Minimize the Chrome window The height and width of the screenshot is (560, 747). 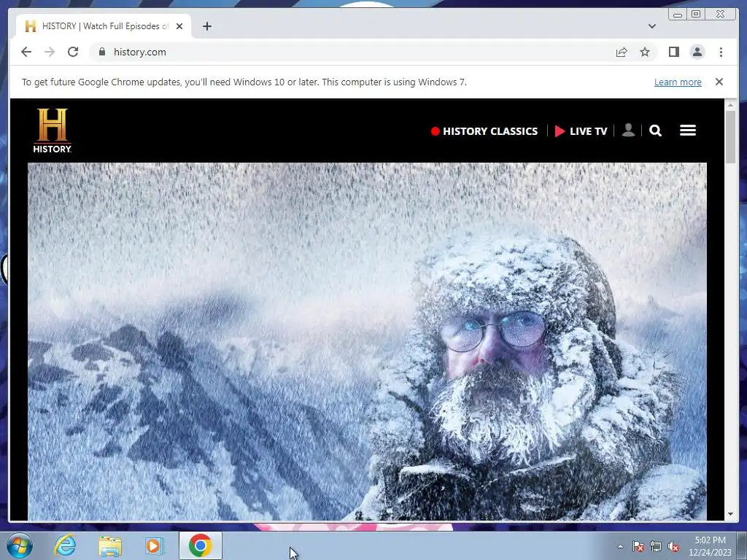tap(678, 15)
